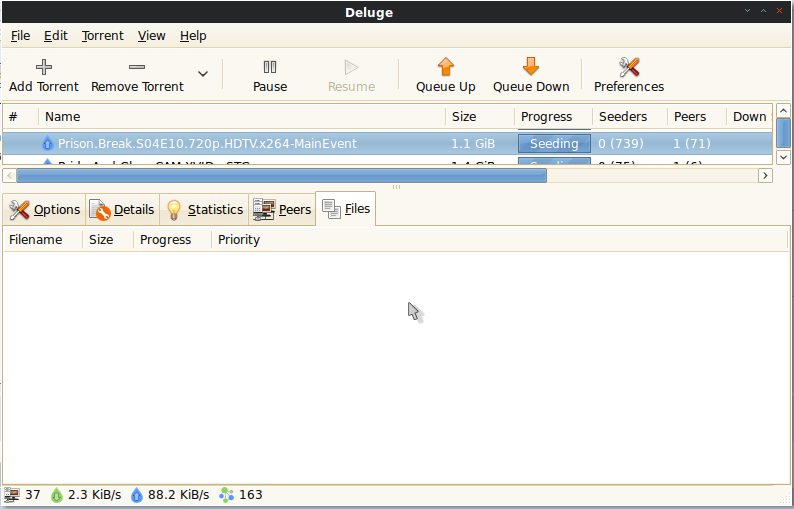Sort by the torrent list Peers column header
Image resolution: width=794 pixels, height=509 pixels.
click(697, 117)
